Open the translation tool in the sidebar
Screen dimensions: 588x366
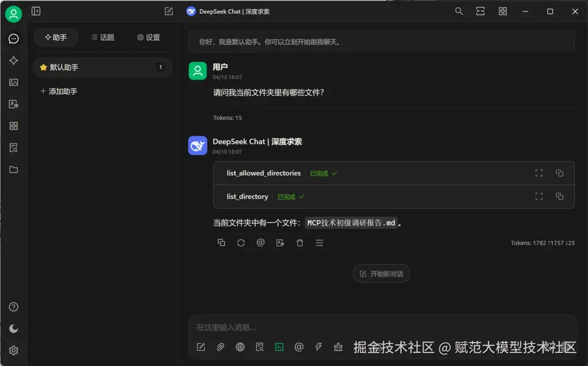[14, 104]
